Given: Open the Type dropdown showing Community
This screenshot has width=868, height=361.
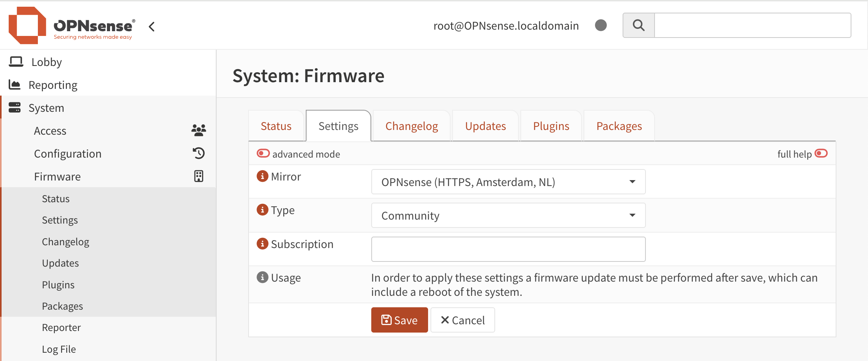Looking at the screenshot, I should point(508,215).
